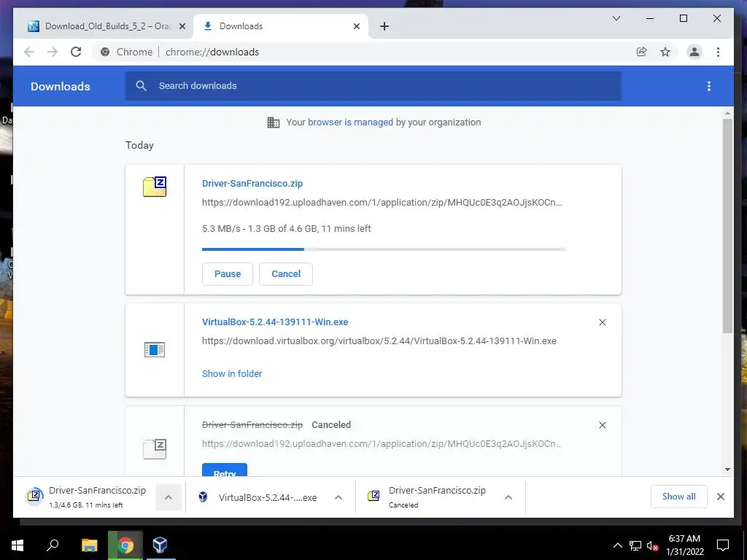Click the active zip download's uploadhaven URL

(x=382, y=203)
